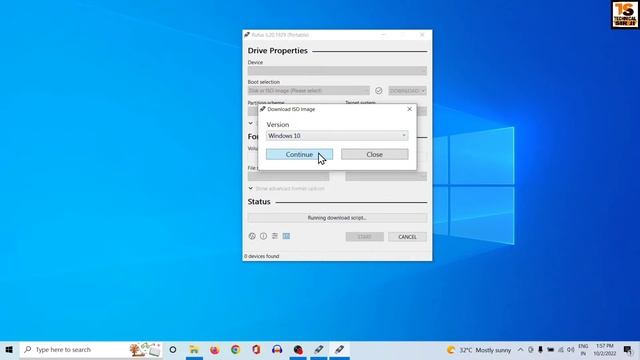Open the Boot selection dropdown in Rufus
This screenshot has height=360, width=640.
pos(309,91)
